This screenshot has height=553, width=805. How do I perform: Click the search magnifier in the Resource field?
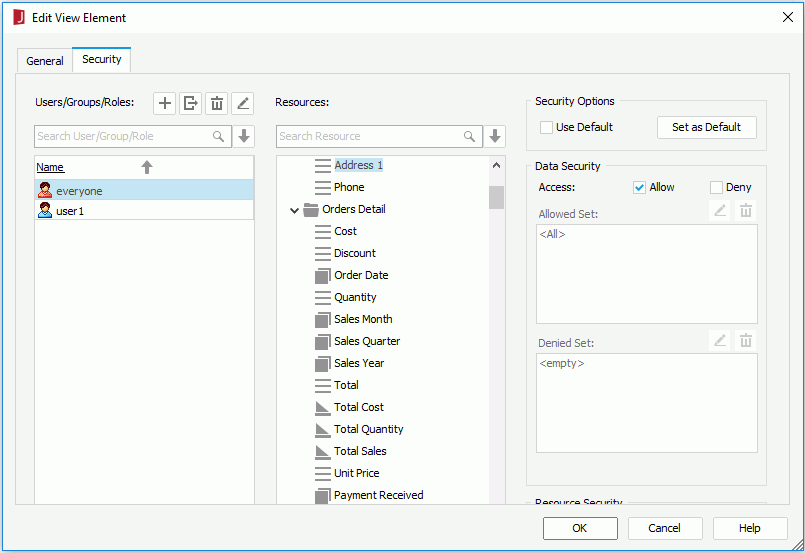(469, 136)
